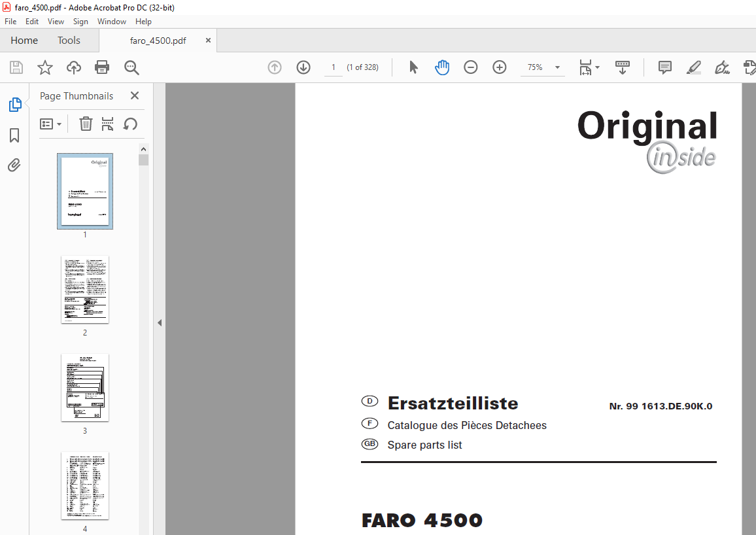Image resolution: width=756 pixels, height=535 pixels.
Task: Click the Print pages thumbnail tool icon
Action: point(107,124)
